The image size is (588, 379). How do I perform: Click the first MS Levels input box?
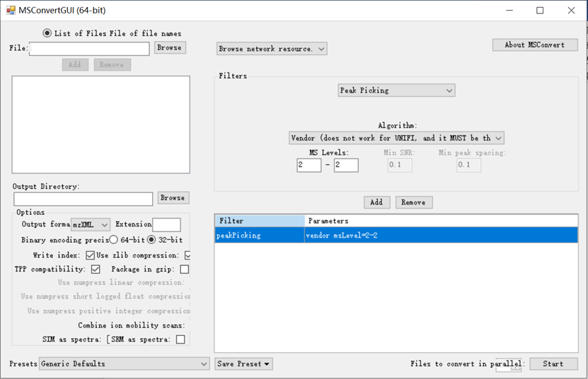[309, 165]
